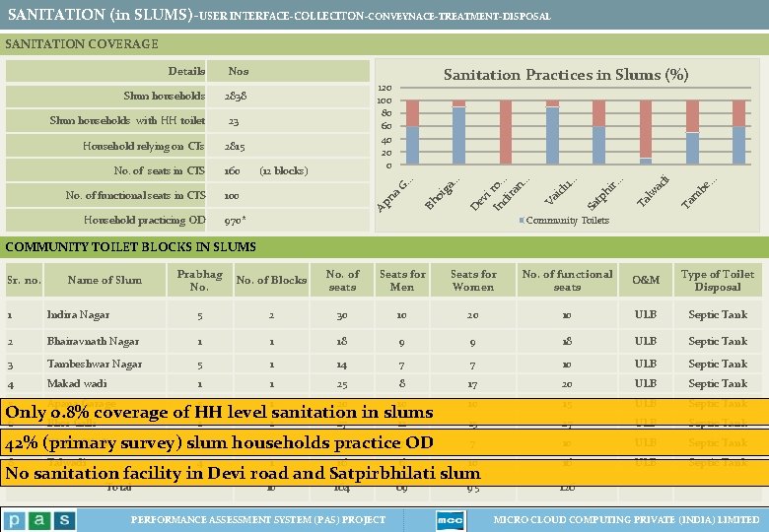
Task: Click the 'Sr. no.' column header
Action: [24, 280]
